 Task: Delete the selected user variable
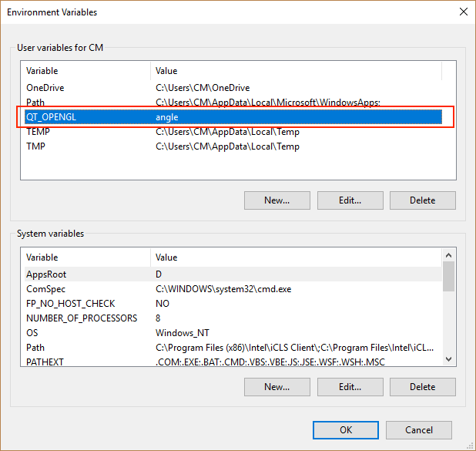422,200
